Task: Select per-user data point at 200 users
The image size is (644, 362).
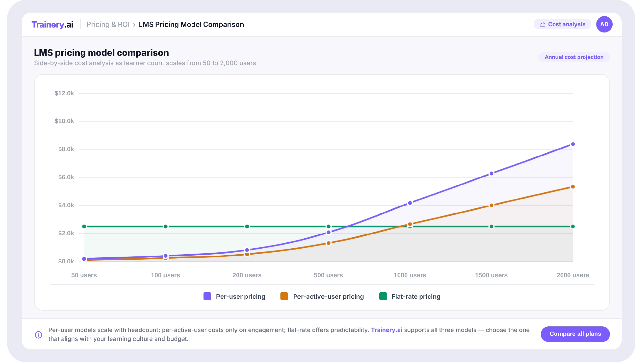Action: (247, 250)
